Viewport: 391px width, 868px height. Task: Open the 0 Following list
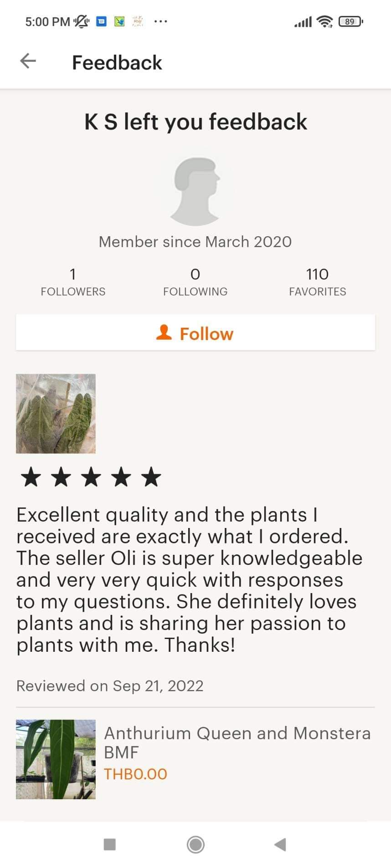(x=195, y=282)
